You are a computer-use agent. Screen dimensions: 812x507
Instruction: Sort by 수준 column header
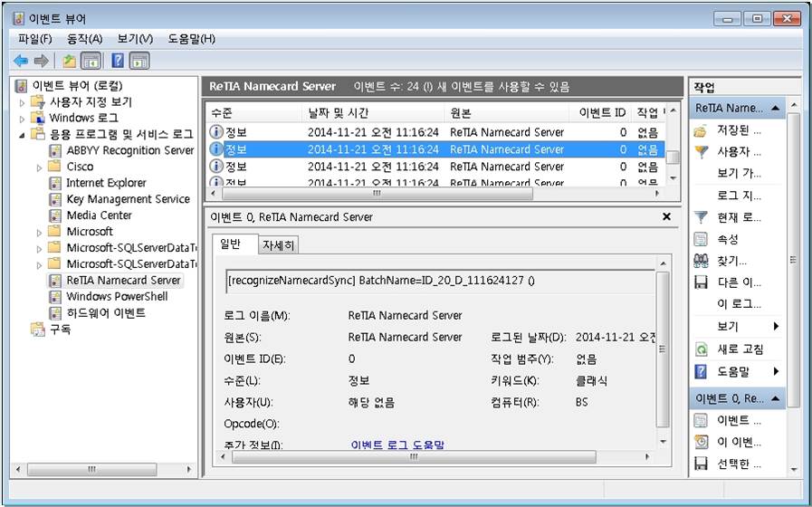click(x=253, y=113)
